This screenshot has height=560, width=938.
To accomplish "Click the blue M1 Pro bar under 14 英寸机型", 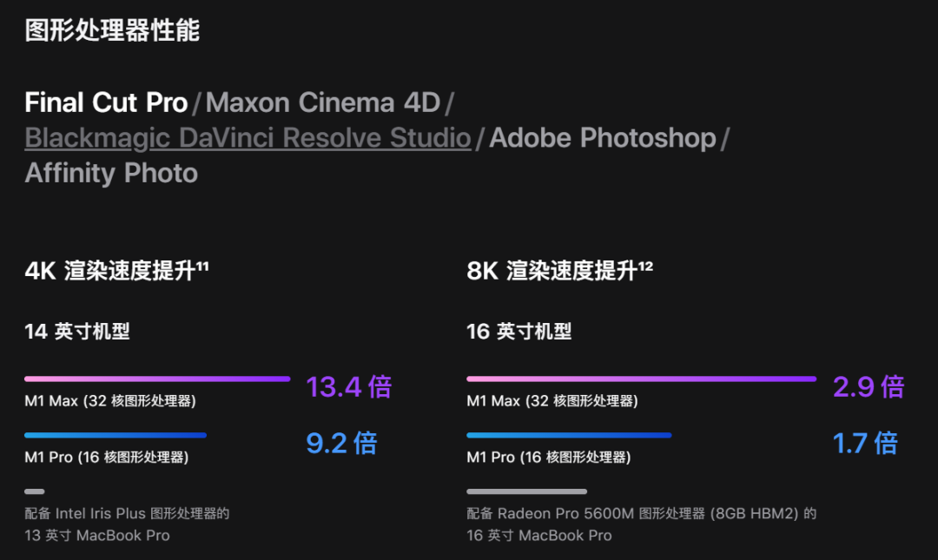I will tap(116, 435).
